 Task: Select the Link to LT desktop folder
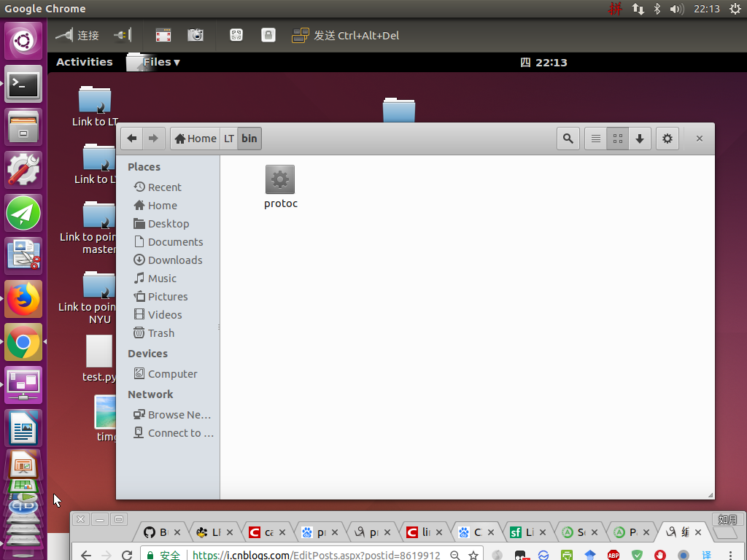coord(94,106)
